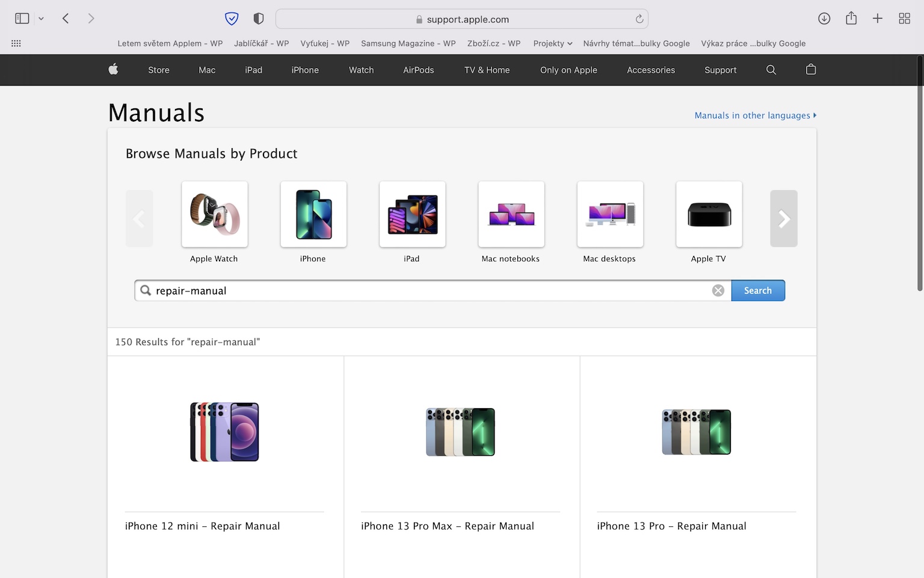This screenshot has width=924, height=578.
Task: Open the Support navigation item
Action: click(721, 70)
